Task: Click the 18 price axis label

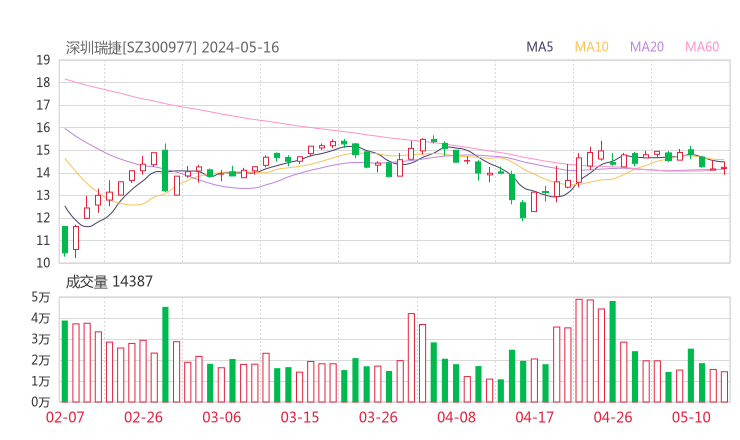Action: coord(43,83)
